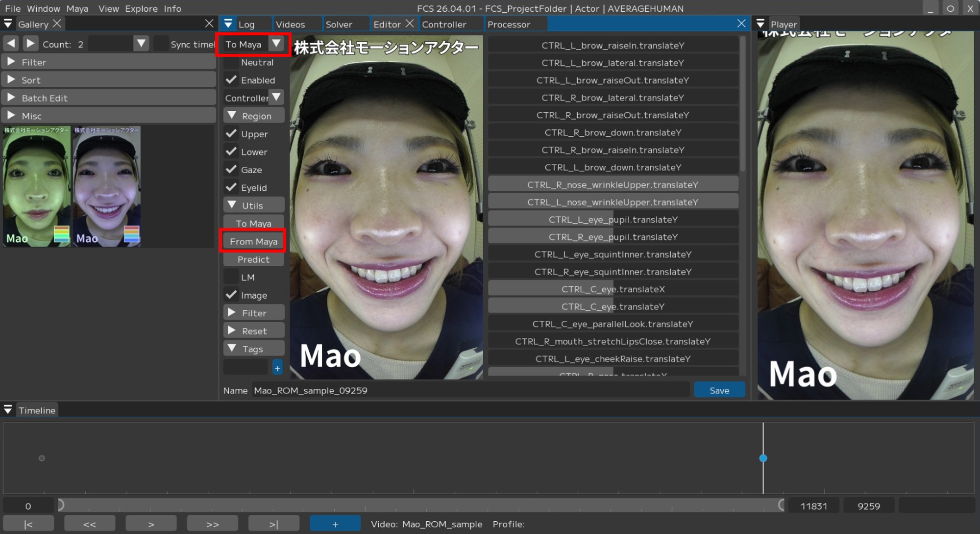This screenshot has height=534, width=980.
Task: Enable the LM checkbox
Action: (x=231, y=277)
